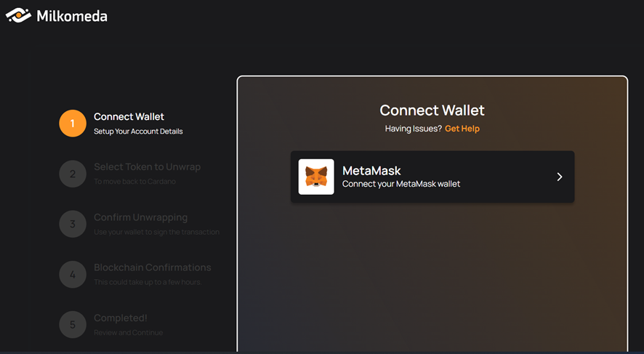
Task: Click the Milkomeda brand name text
Action: [x=72, y=16]
